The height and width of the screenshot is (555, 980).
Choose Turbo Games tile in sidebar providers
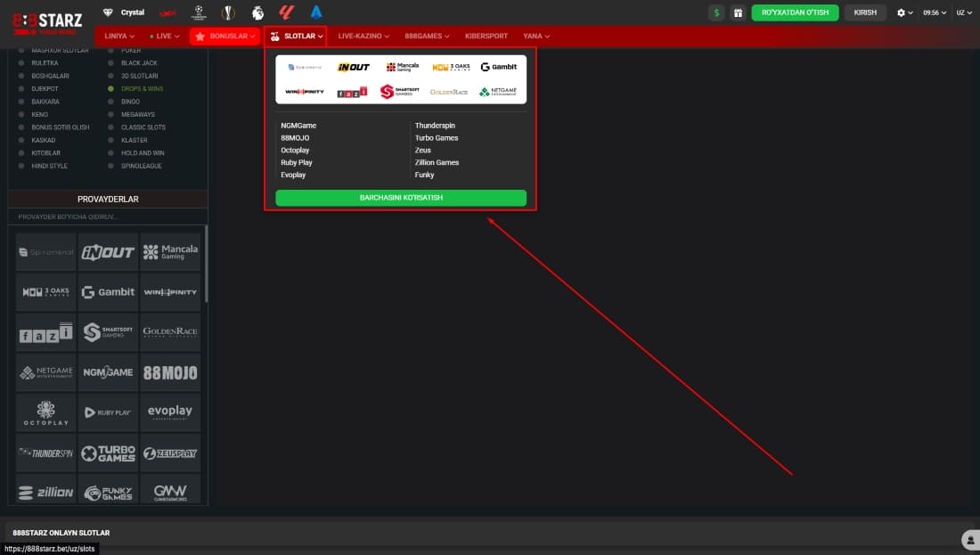click(108, 453)
